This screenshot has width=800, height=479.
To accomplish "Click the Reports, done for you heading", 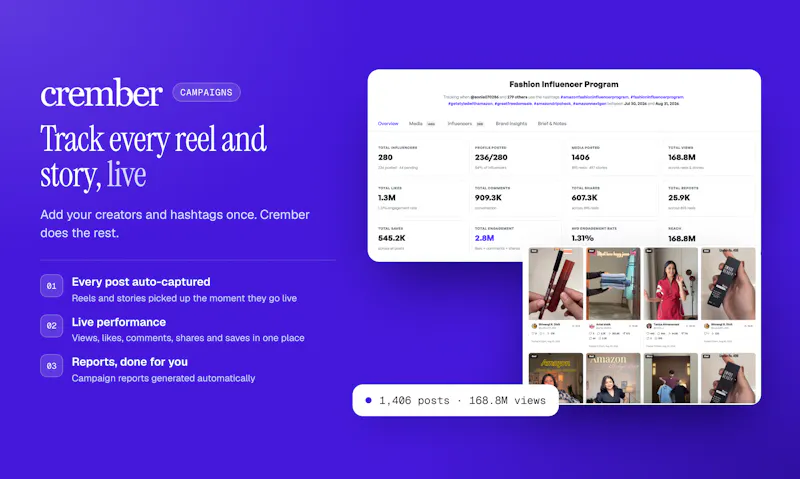I will click(130, 362).
